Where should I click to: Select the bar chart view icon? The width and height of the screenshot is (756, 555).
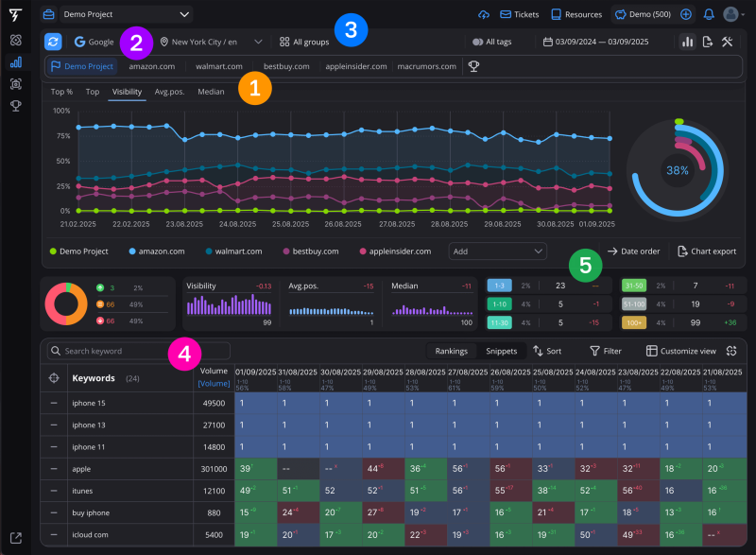[x=687, y=42]
